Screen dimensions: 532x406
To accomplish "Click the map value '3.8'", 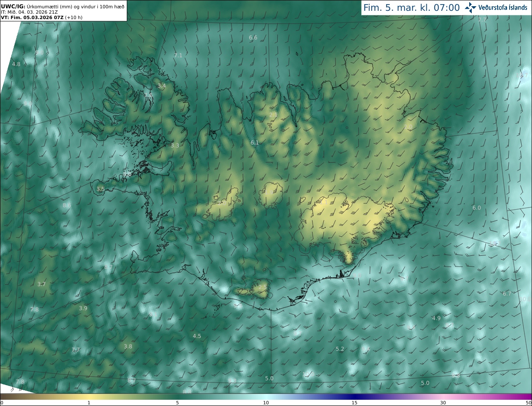I will [128, 346].
